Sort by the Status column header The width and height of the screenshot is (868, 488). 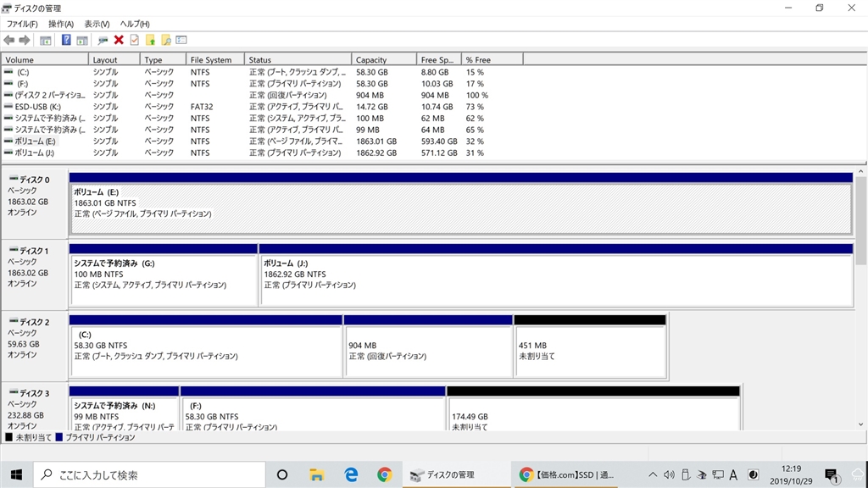(298, 60)
